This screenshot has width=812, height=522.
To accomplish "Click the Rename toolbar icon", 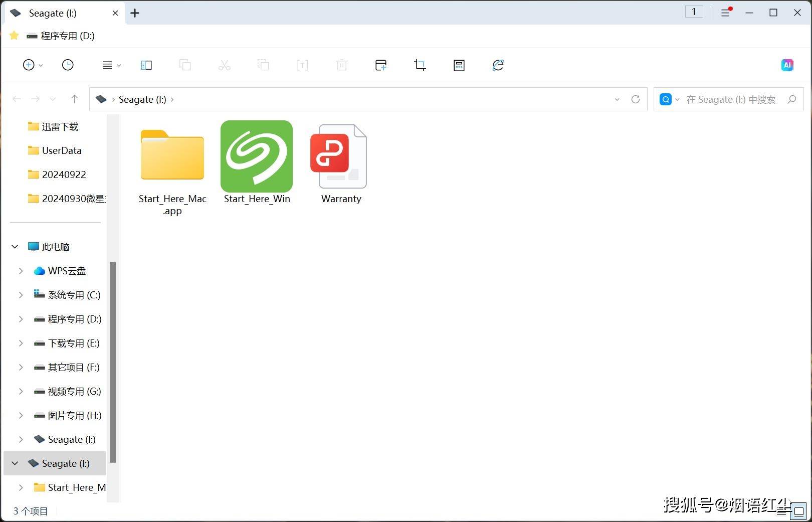I will pyautogui.click(x=302, y=65).
